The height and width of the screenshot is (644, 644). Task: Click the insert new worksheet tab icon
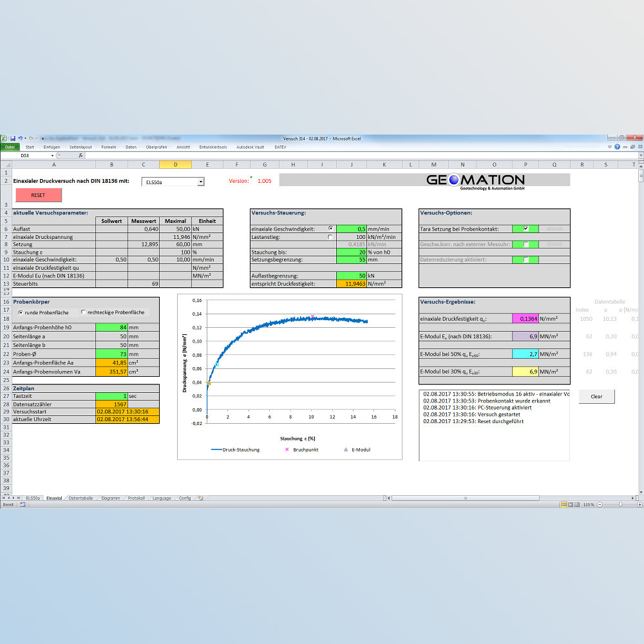click(201, 498)
